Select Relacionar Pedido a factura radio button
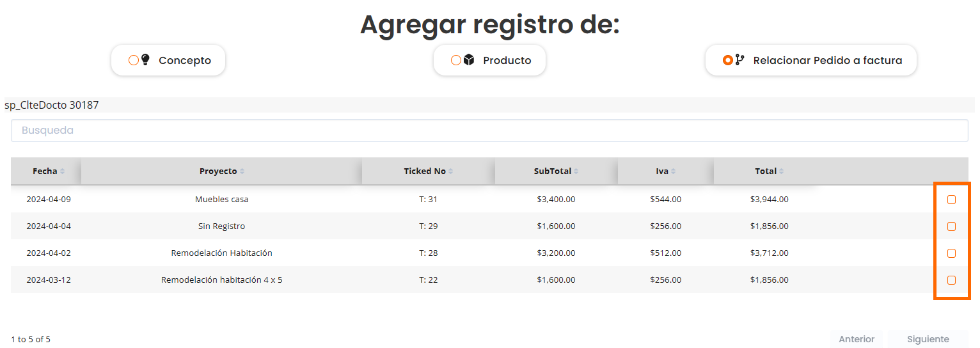 point(727,60)
